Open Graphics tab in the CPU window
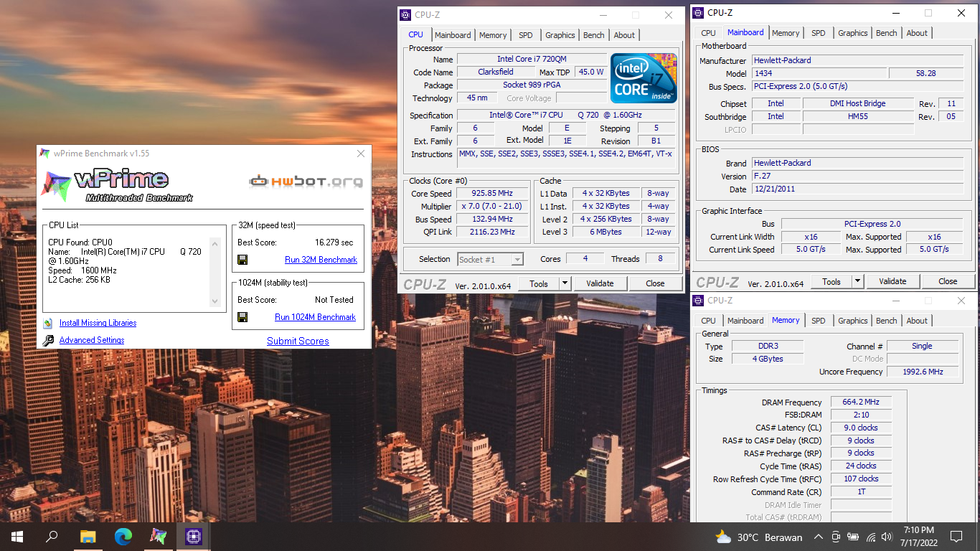This screenshot has height=551, width=980. pos(560,35)
